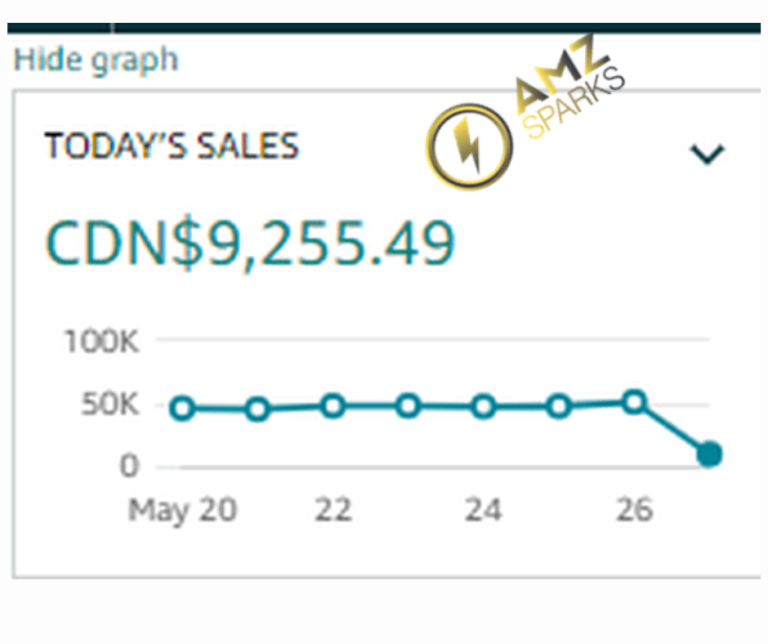Click the 50K y-axis label
768x644 pixels.
pos(110,406)
